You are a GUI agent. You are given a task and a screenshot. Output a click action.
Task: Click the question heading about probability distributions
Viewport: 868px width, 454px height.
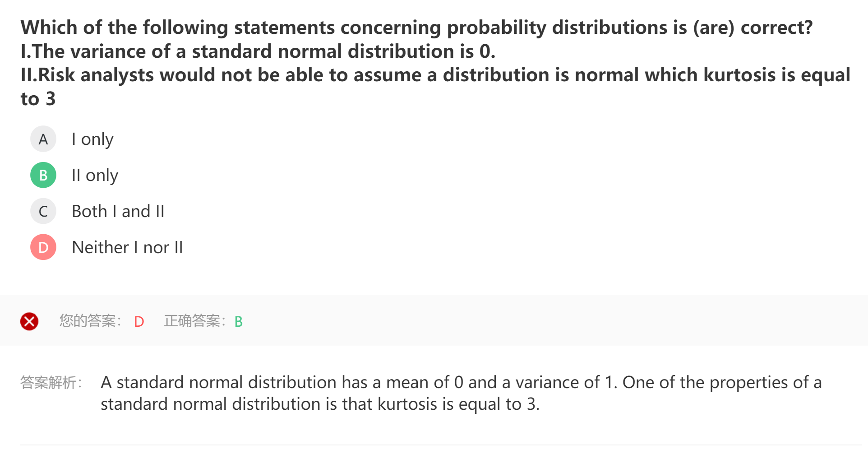[416, 28]
